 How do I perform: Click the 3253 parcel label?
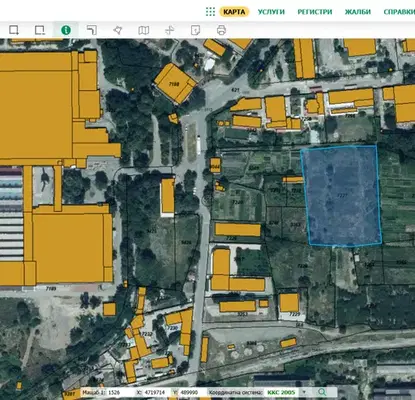tap(242, 314)
